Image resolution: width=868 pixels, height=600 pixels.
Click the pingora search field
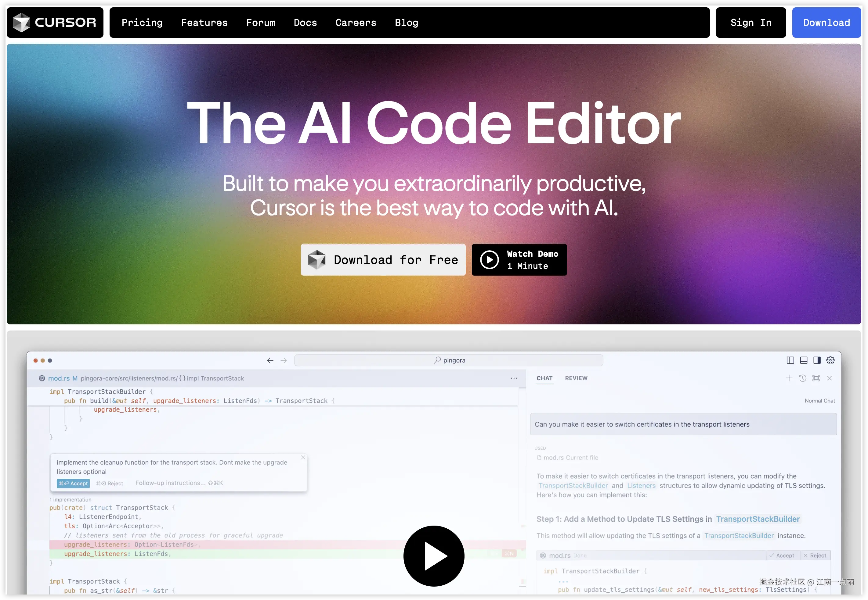click(x=448, y=360)
